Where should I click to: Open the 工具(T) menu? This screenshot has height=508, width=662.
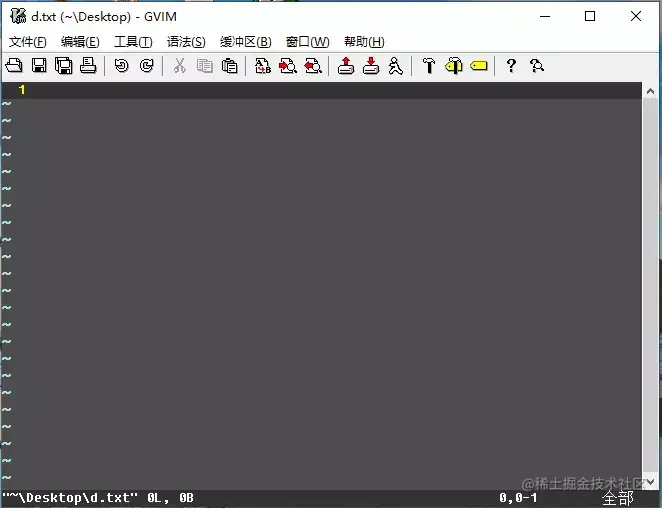pyautogui.click(x=133, y=42)
